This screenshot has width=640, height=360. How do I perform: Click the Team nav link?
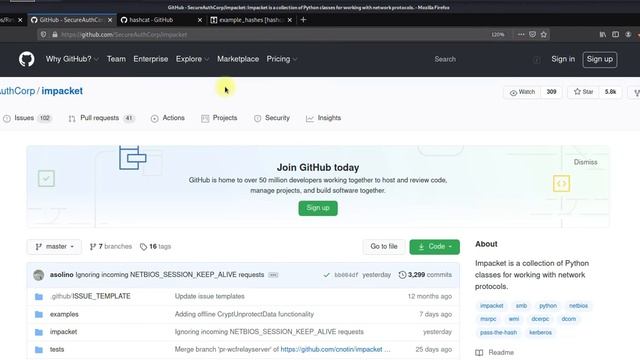116,59
